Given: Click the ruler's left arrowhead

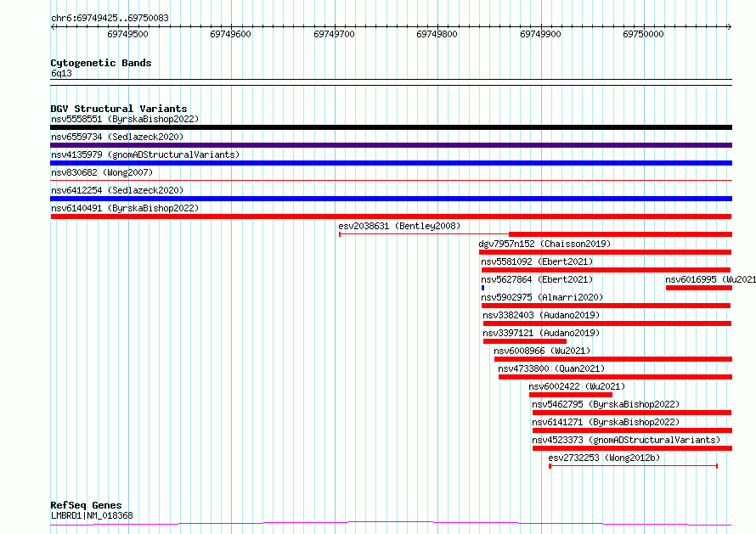Looking at the screenshot, I should click(x=53, y=26).
